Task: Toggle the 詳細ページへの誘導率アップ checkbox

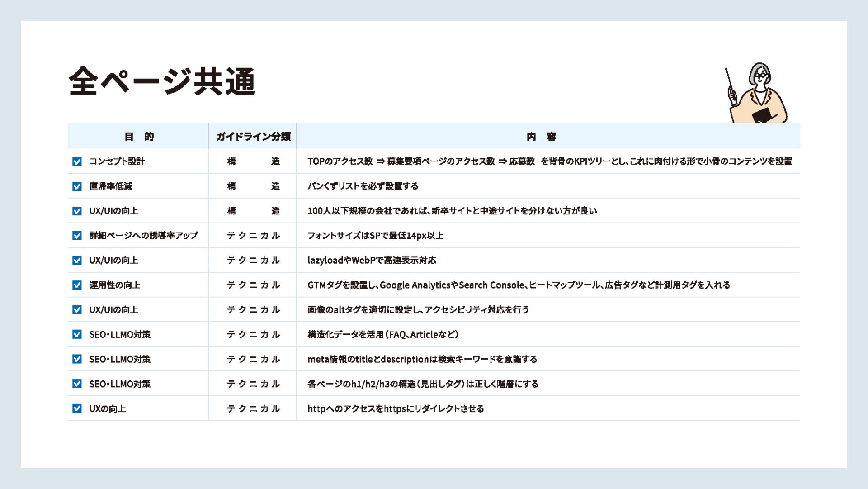Action: 77,236
